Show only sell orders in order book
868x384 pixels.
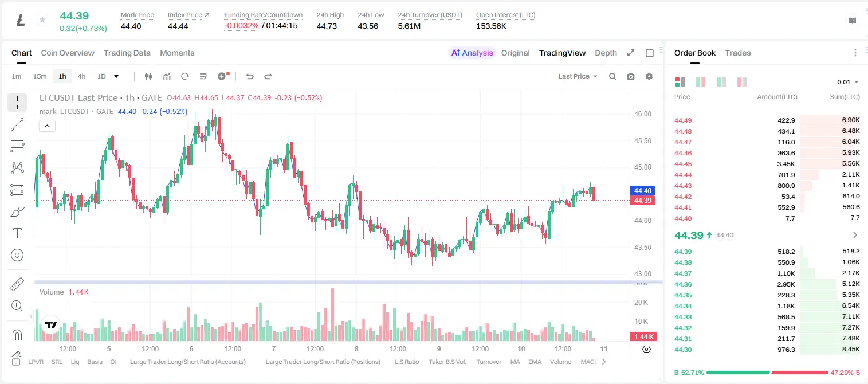click(x=742, y=82)
